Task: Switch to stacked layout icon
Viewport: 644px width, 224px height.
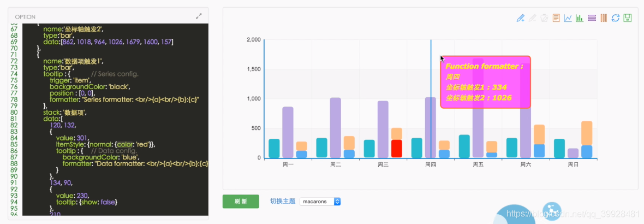Action: (592, 17)
